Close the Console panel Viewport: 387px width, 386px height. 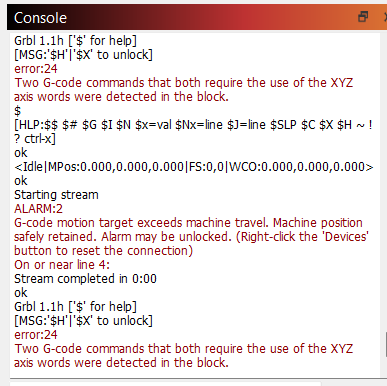point(385,17)
